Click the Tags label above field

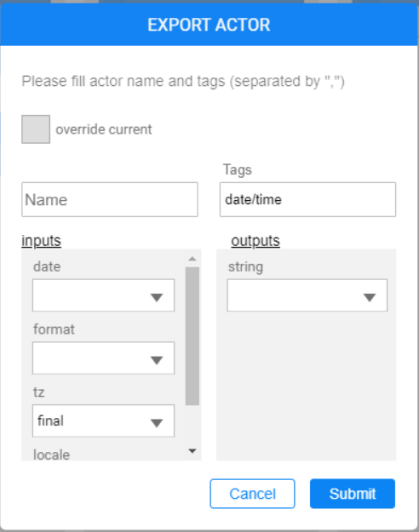click(x=238, y=169)
